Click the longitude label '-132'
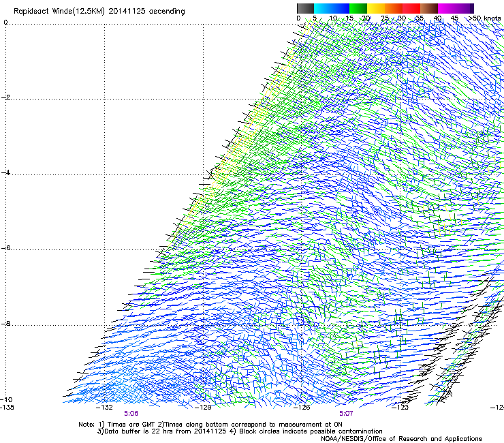 pos(104,408)
